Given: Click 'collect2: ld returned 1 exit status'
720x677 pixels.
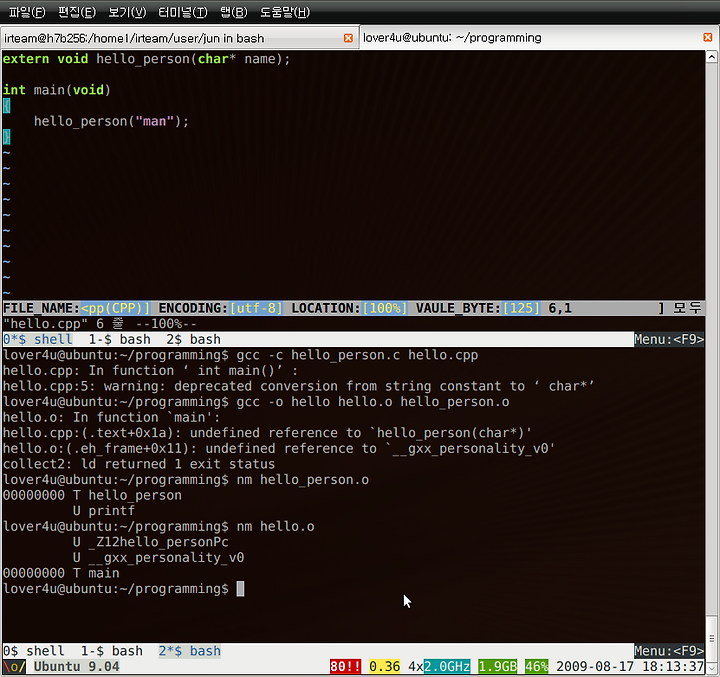Looking at the screenshot, I should pos(139,464).
